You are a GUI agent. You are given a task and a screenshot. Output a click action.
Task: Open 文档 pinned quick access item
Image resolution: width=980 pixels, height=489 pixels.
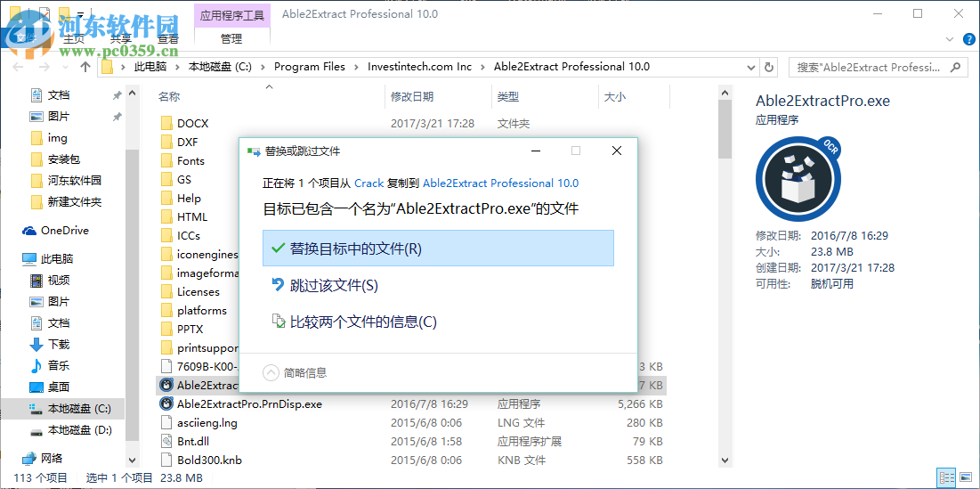click(59, 95)
